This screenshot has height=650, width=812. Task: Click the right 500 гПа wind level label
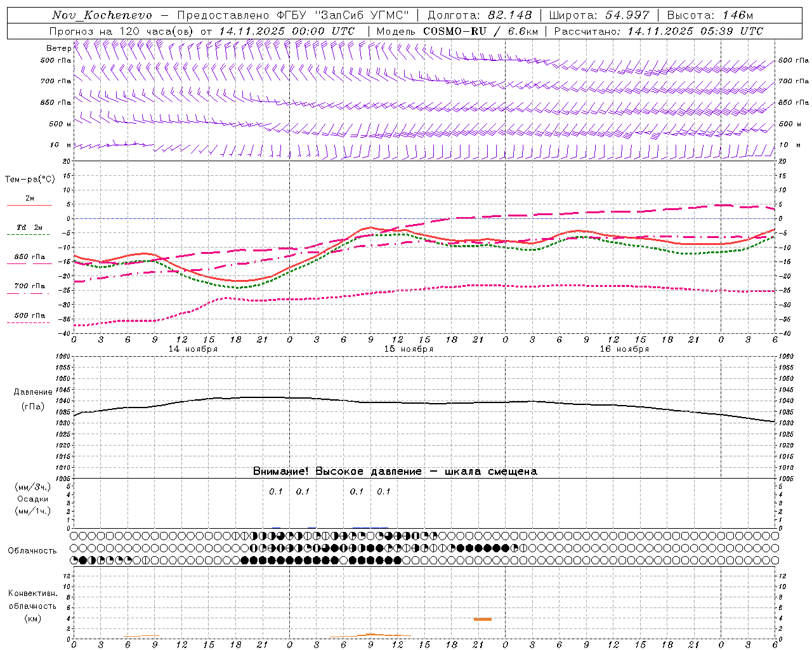coord(794,60)
